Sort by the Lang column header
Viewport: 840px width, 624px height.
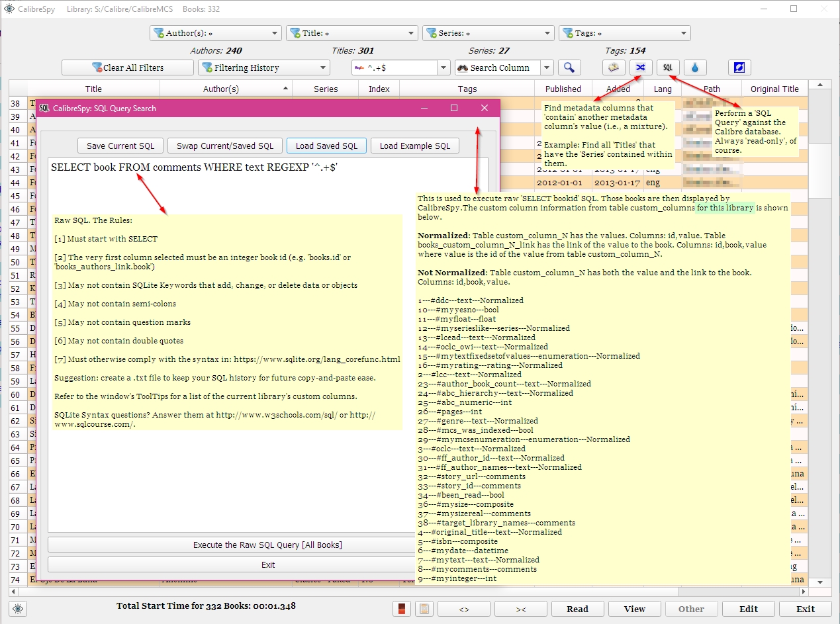coord(663,89)
